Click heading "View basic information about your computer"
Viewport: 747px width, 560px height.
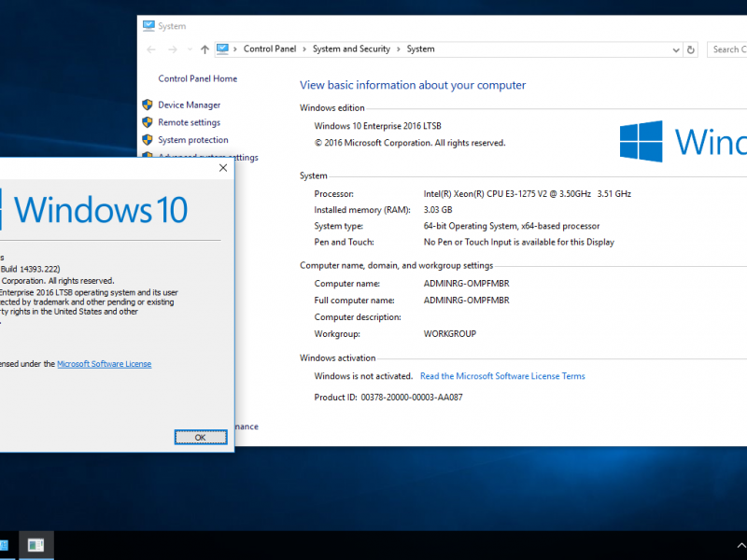413,85
